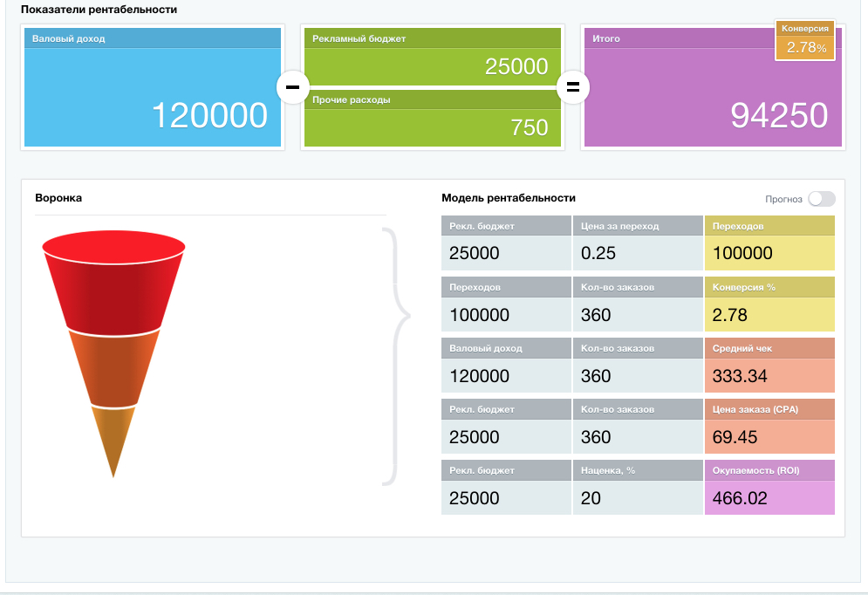The height and width of the screenshot is (595, 868).
Task: Click the Конверсия % 2.78 yellow cell
Action: click(769, 314)
